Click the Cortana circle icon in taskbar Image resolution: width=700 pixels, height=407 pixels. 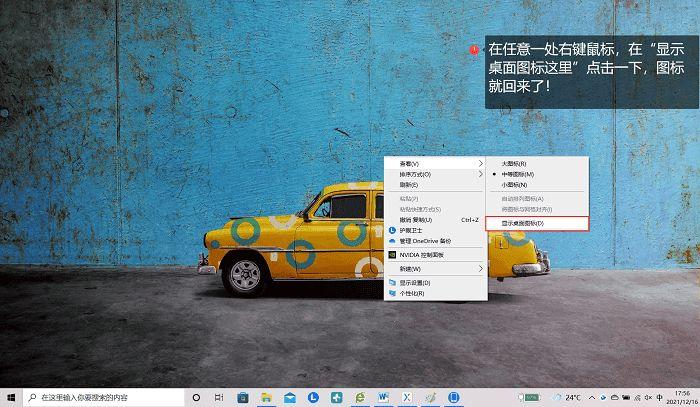197,397
